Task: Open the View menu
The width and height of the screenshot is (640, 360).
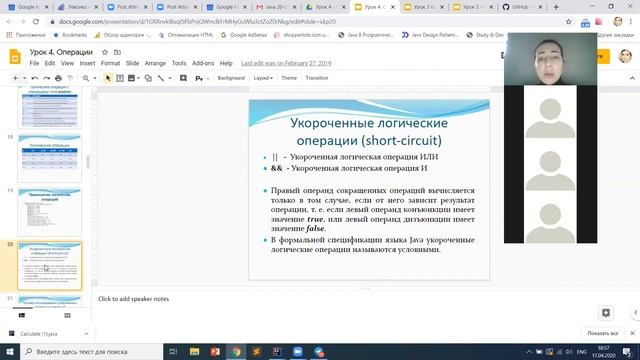Action: coord(67,63)
